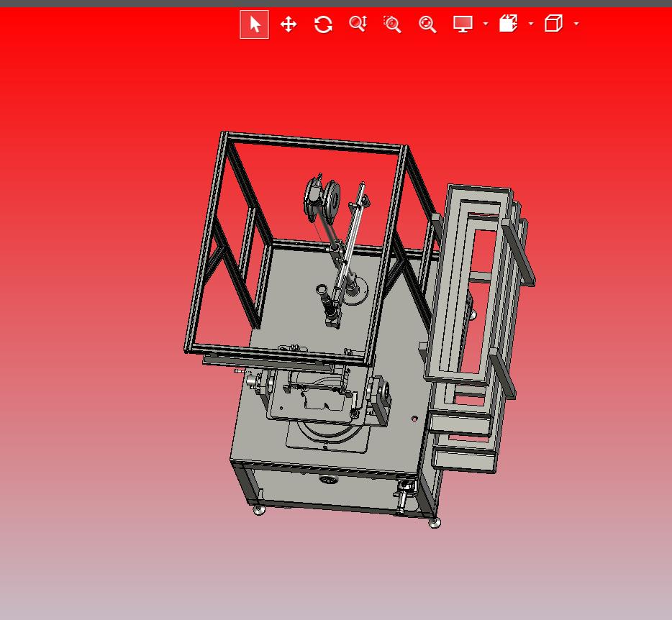The height and width of the screenshot is (620, 672).
Task: Choose the zoom to area tool
Action: coord(392,24)
